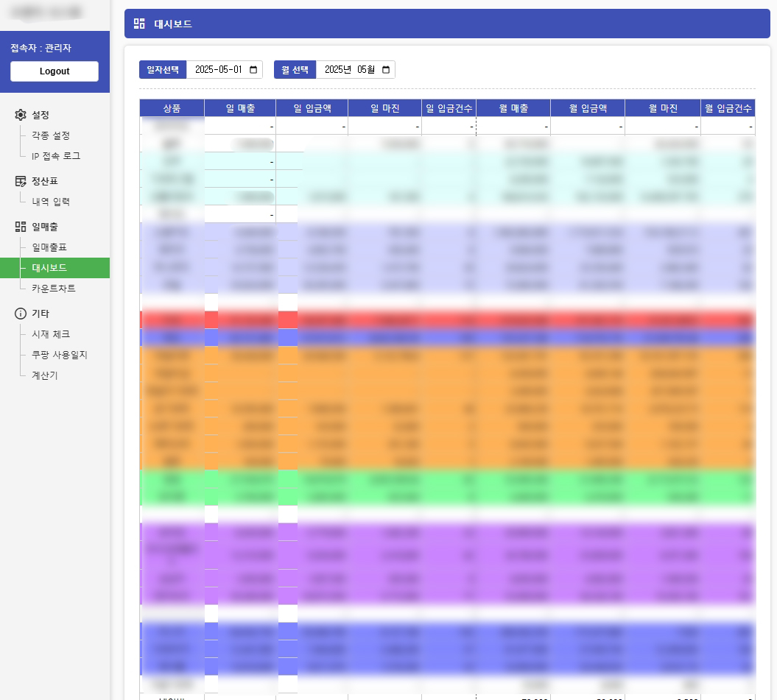The width and height of the screenshot is (777, 700).
Task: Open the 일매출표 menu item
Action: 49,247
